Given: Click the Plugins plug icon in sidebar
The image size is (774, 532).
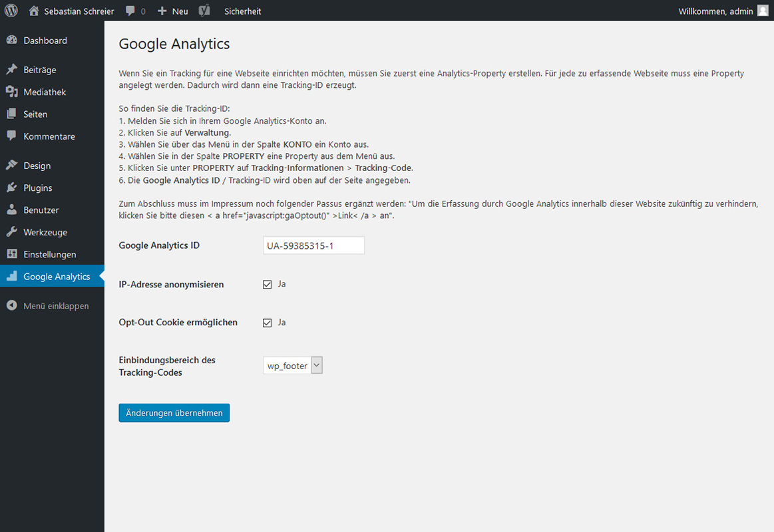Looking at the screenshot, I should [11, 188].
